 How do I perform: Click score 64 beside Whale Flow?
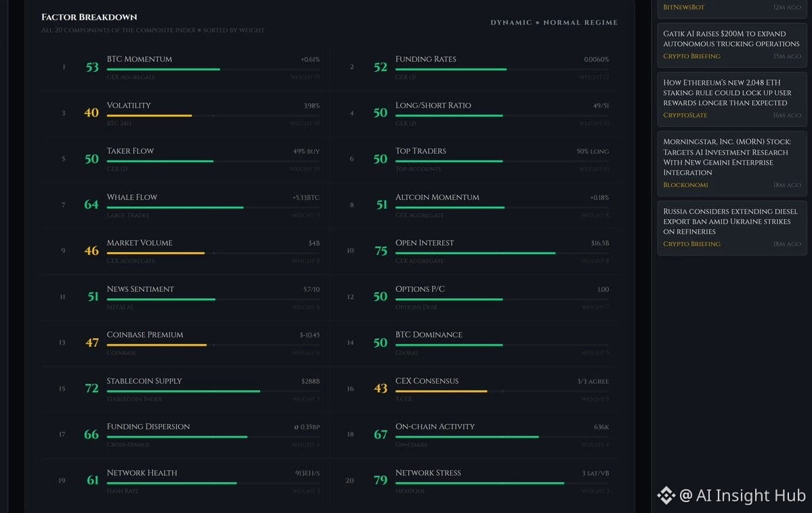click(91, 205)
